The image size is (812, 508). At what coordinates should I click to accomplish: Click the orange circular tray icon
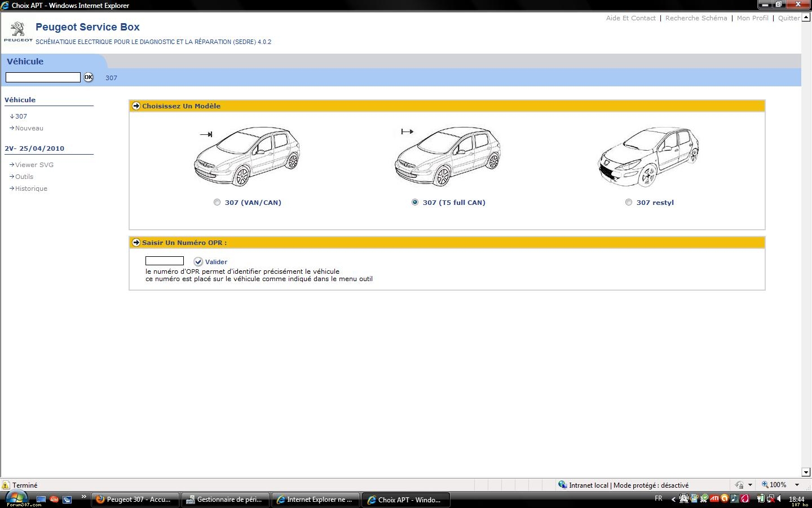725,498
